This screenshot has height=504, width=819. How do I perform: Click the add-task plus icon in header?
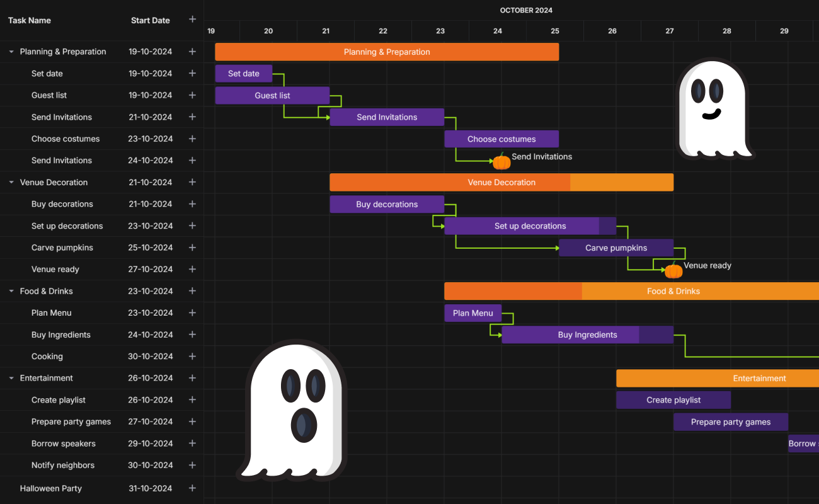192,20
